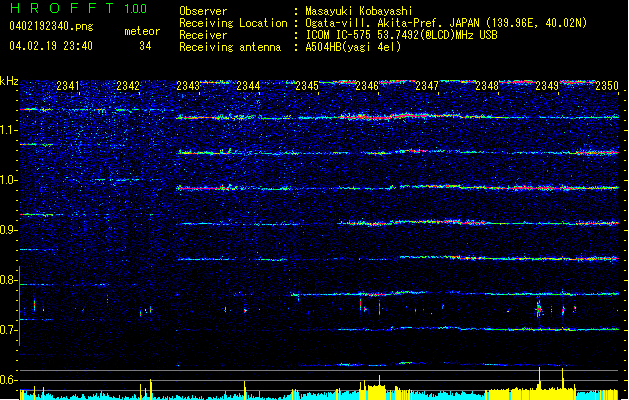Click the 0.8 frequency axis label

tap(9, 280)
